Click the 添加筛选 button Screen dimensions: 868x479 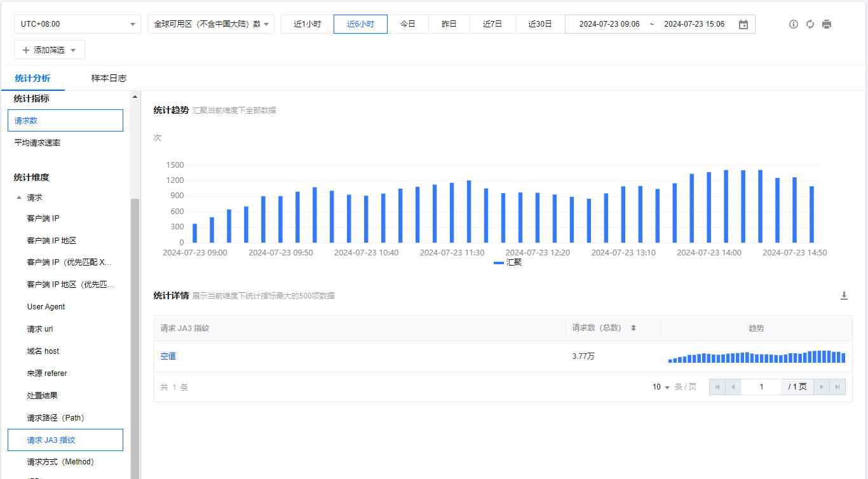[50, 50]
